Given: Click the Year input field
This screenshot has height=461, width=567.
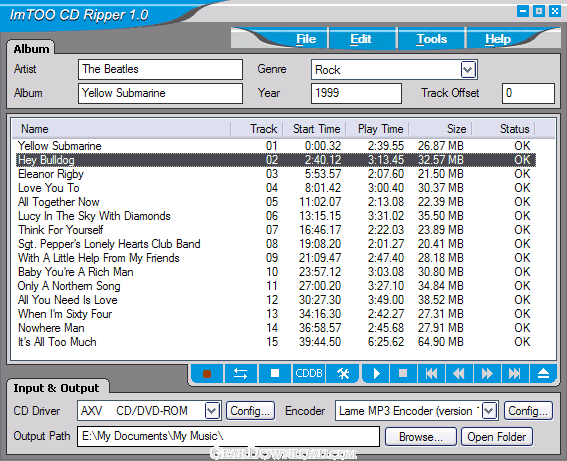Looking at the screenshot, I should tap(356, 93).
